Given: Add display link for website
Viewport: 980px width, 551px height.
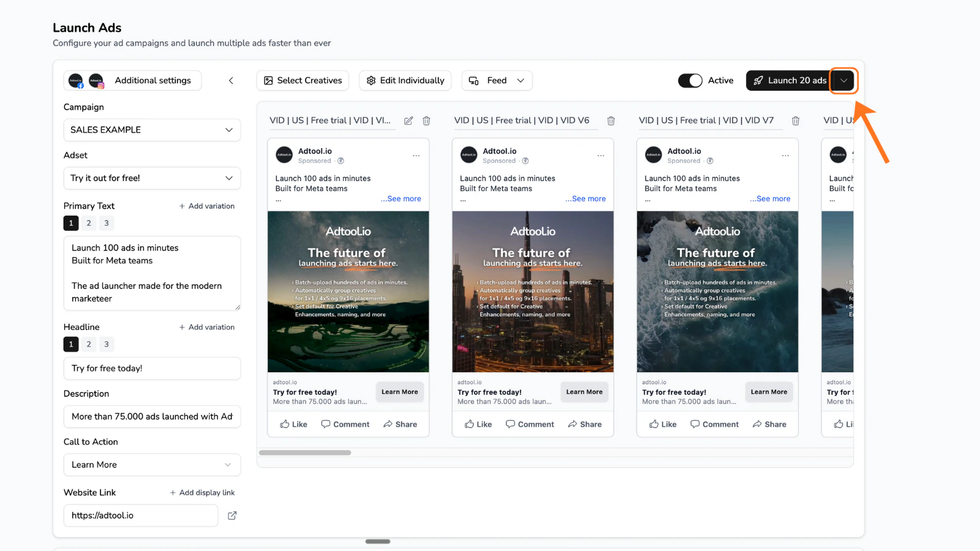Looking at the screenshot, I should click(x=202, y=493).
